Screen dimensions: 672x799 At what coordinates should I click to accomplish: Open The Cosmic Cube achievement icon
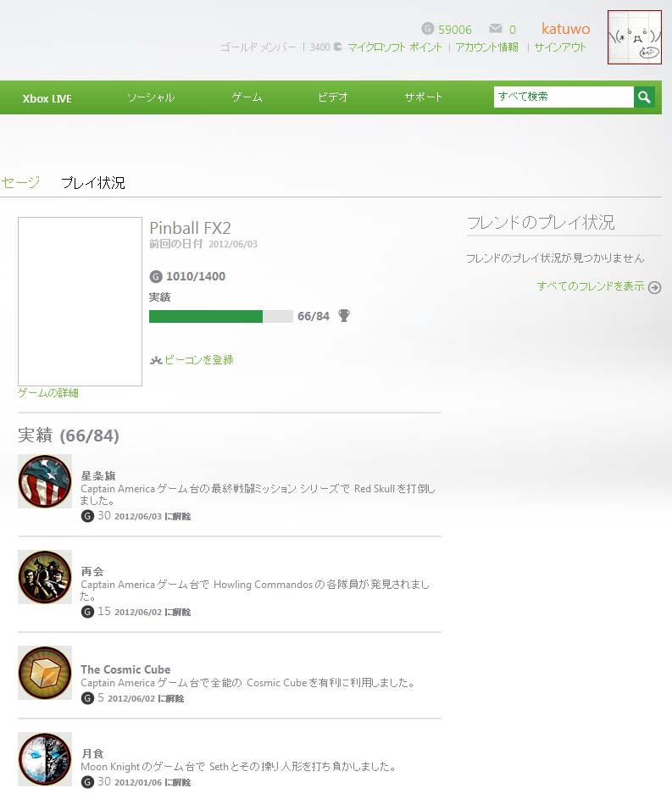coord(45,673)
